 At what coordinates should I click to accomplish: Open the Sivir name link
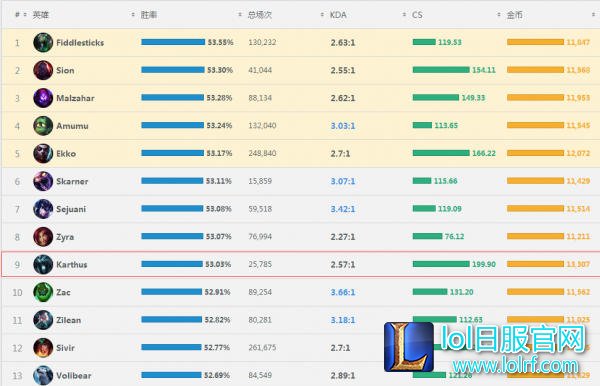(65, 348)
